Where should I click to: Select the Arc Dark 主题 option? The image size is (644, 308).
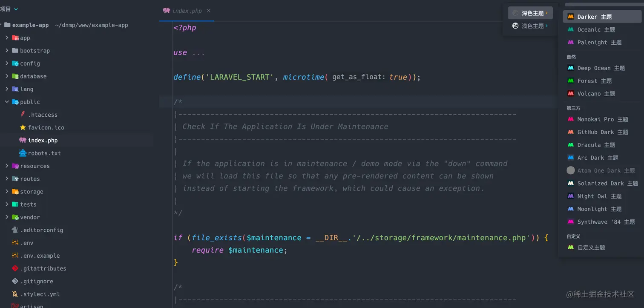coord(602,158)
